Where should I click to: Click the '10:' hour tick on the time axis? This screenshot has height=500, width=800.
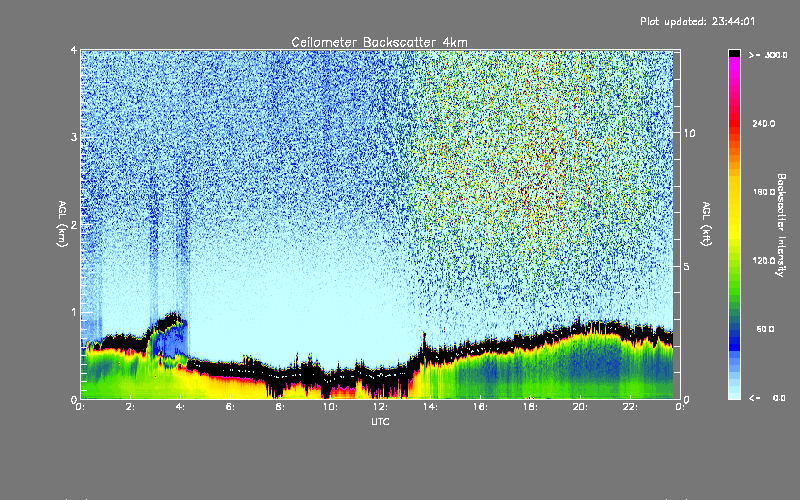[x=330, y=407]
